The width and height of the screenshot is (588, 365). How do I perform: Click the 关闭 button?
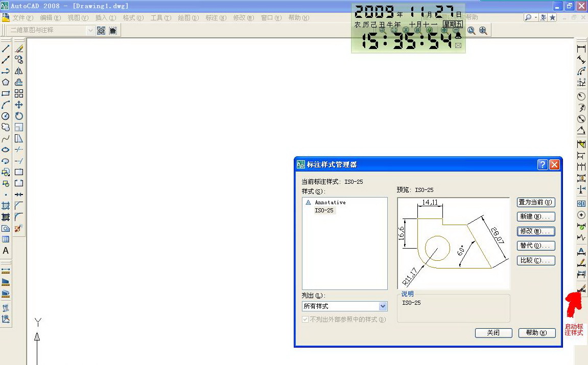(493, 333)
